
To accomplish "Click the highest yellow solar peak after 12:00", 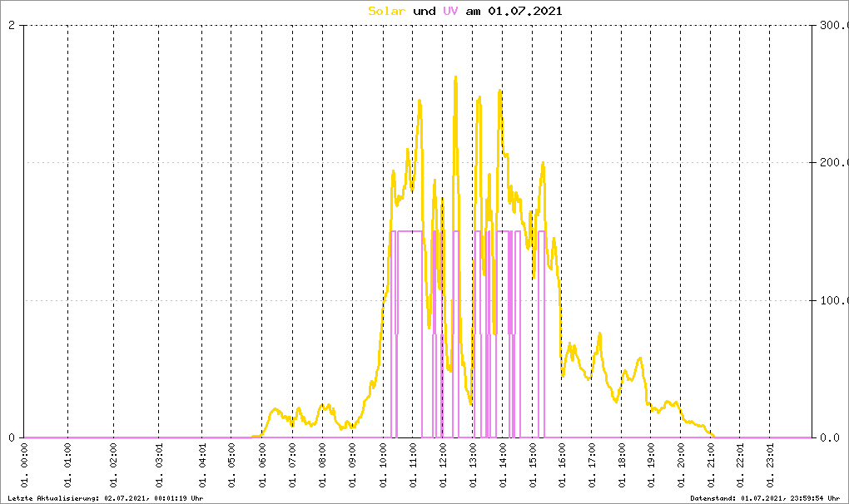I will click(455, 79).
